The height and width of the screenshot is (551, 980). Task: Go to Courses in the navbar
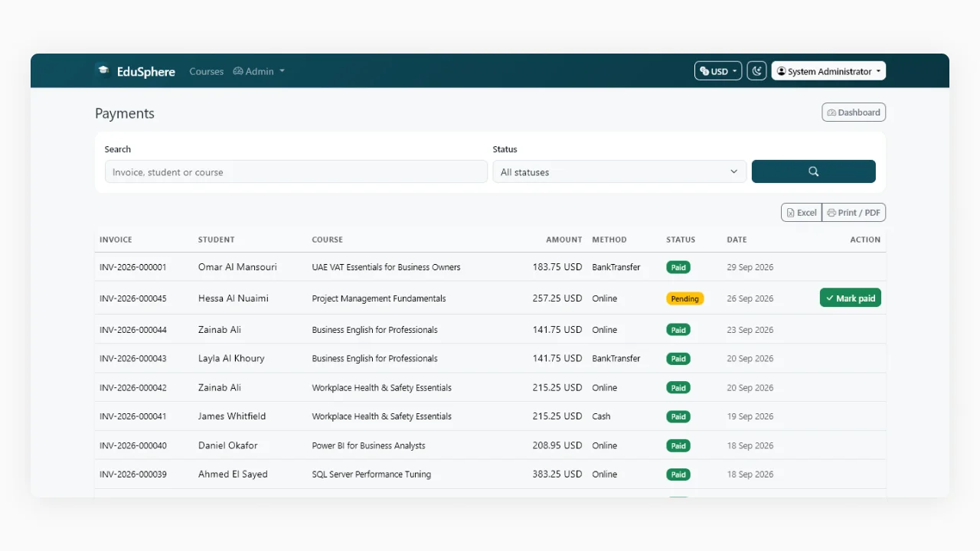[207, 71]
